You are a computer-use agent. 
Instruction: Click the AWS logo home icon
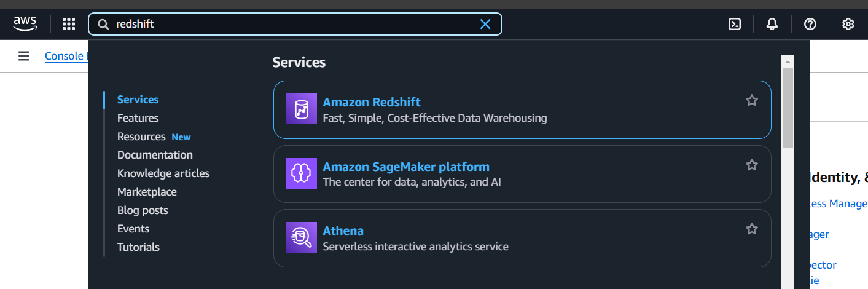pos(25,24)
